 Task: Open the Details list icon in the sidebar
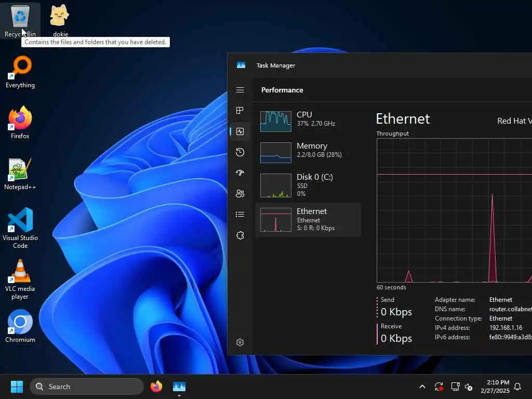[x=240, y=215]
